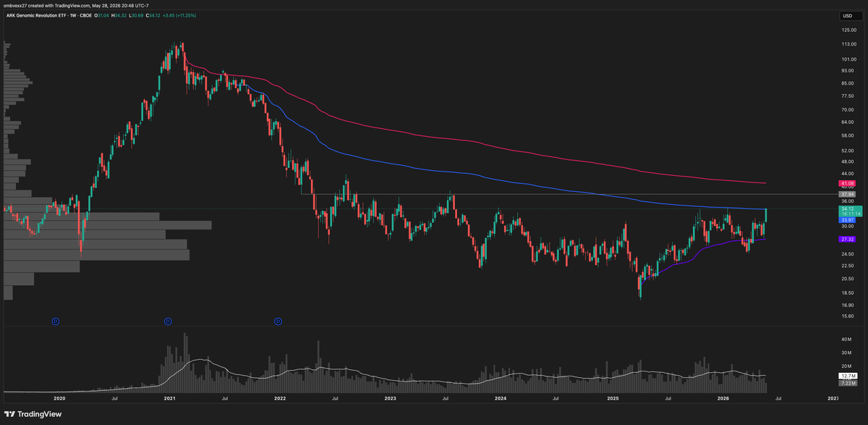Viewport: 868px width, 425px height.
Task: Click the pink 41.08 price label
Action: (x=847, y=184)
